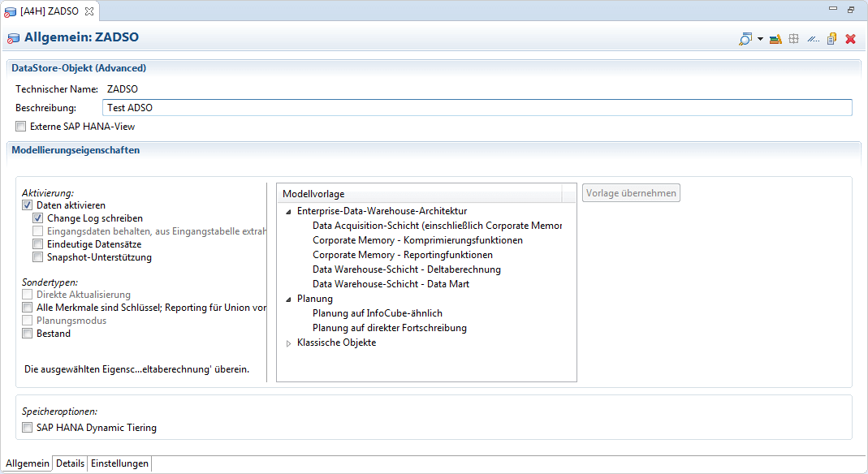
Task: Uncheck Change Log schreiben
Action: pyautogui.click(x=37, y=218)
